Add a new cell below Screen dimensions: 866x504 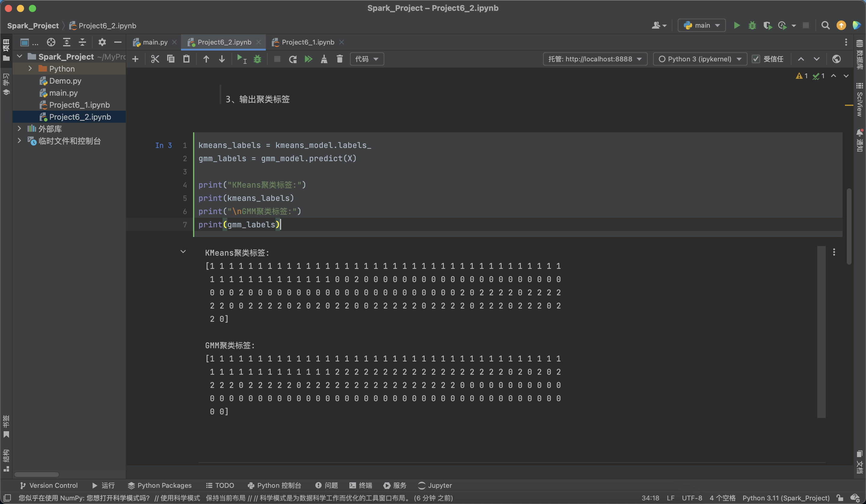pyautogui.click(x=135, y=59)
